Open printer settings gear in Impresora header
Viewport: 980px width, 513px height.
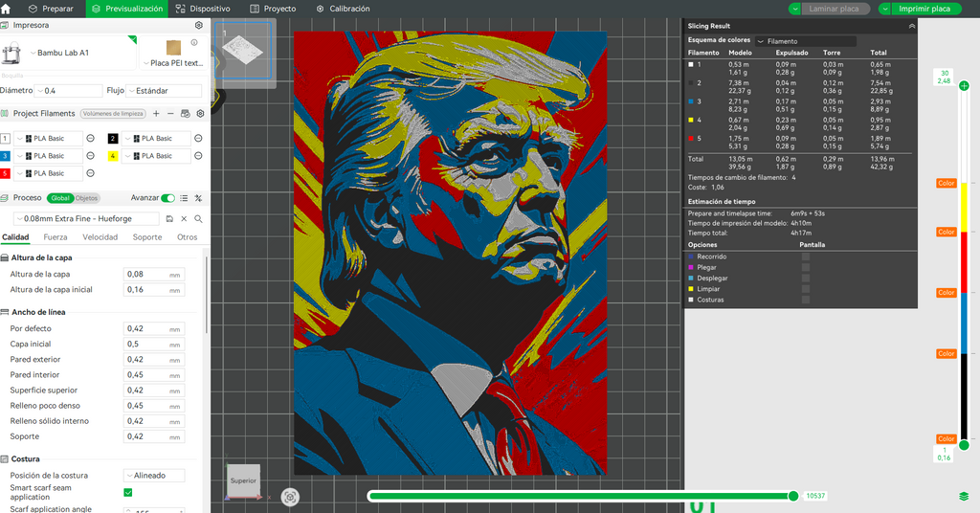199,26
